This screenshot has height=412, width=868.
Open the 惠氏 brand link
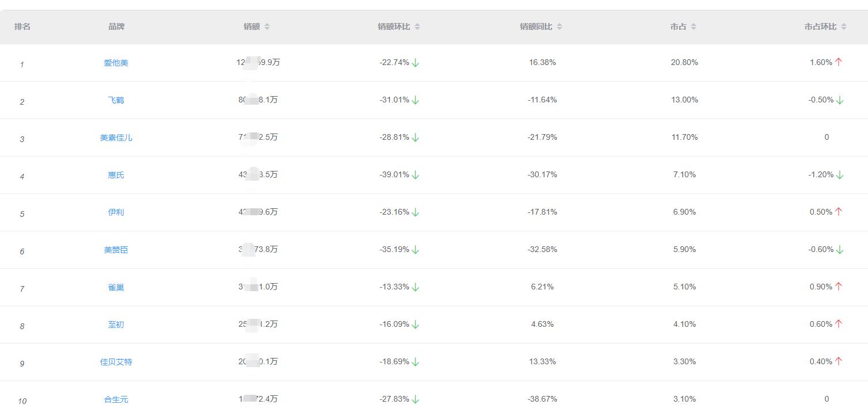pos(116,175)
